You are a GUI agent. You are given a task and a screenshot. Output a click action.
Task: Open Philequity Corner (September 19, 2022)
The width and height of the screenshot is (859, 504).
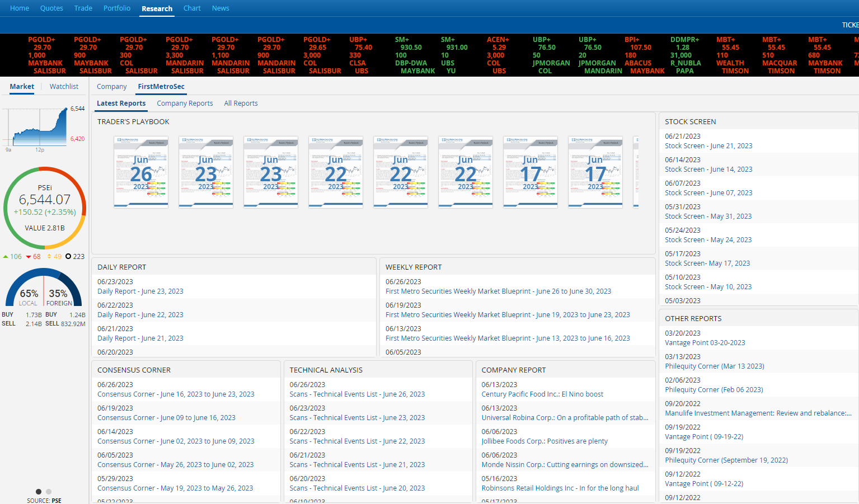(x=726, y=460)
